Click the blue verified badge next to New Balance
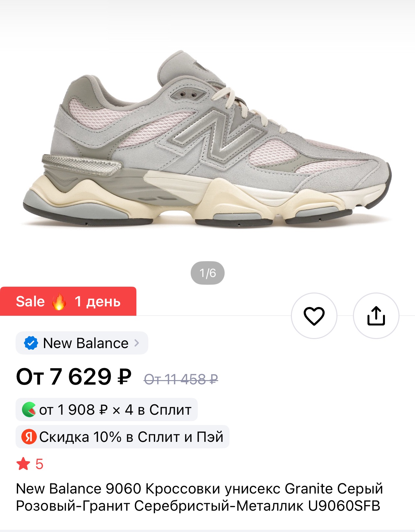The height and width of the screenshot is (532, 415). [x=31, y=343]
